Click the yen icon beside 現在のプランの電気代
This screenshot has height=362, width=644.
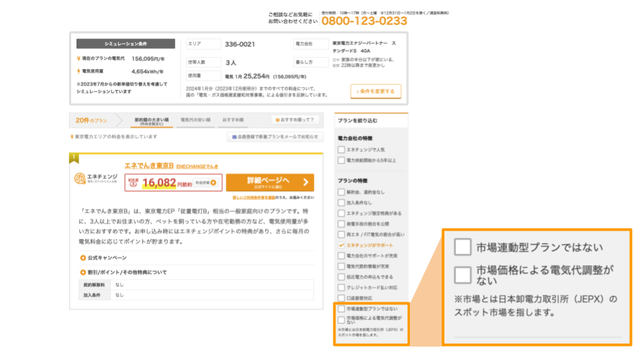(x=78, y=59)
